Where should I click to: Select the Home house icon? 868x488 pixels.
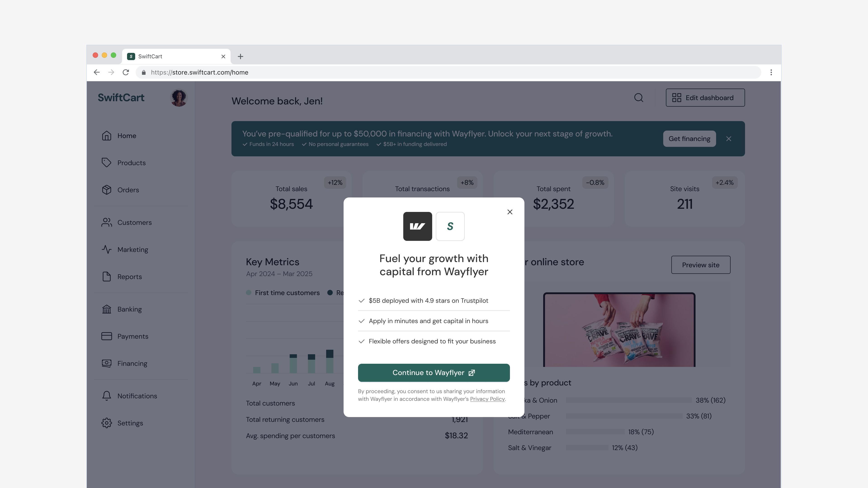106,135
